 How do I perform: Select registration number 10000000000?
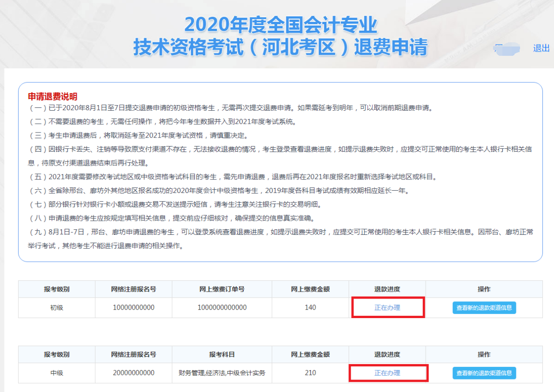(x=133, y=307)
